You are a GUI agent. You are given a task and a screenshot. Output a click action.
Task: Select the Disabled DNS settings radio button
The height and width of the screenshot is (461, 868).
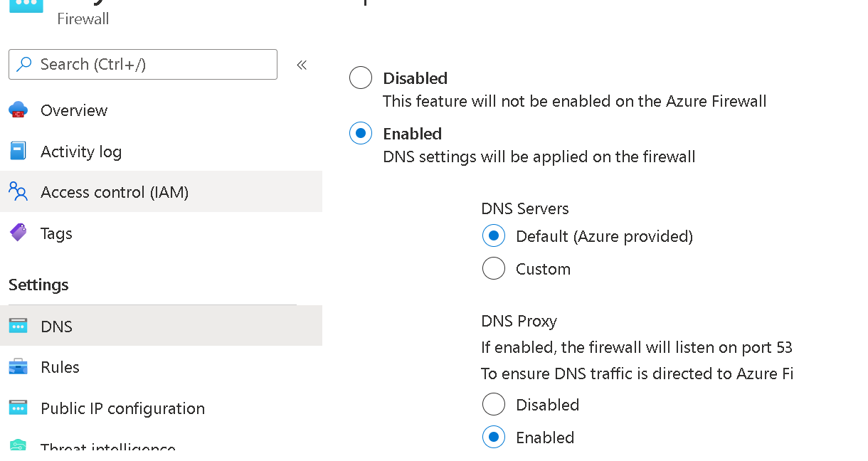361,78
